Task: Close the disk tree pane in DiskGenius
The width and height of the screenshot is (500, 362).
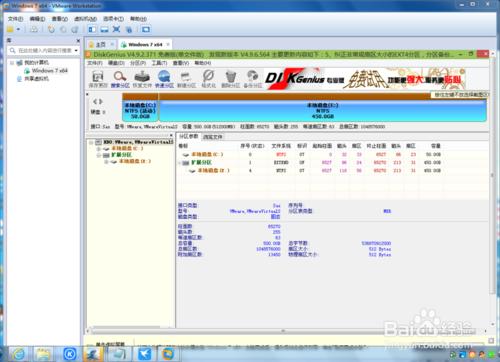Action: pyautogui.click(x=171, y=136)
